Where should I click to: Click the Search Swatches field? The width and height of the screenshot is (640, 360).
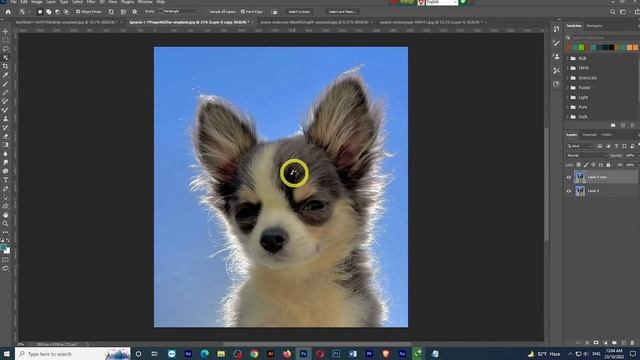pyautogui.click(x=602, y=38)
